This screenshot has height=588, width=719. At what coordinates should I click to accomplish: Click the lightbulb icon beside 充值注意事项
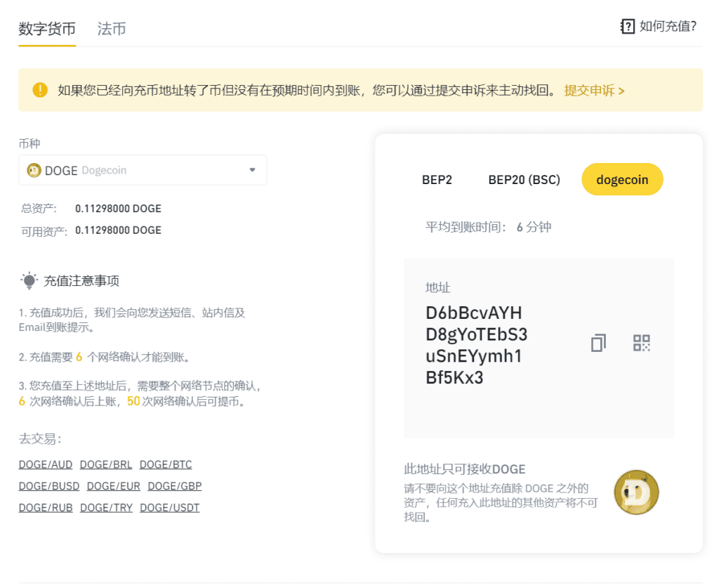[29, 280]
